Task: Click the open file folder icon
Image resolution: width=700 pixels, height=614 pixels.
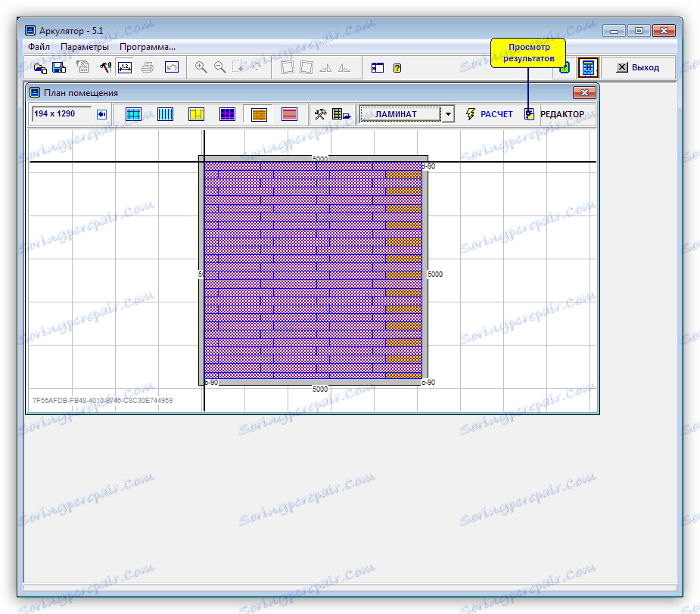Action: click(39, 67)
